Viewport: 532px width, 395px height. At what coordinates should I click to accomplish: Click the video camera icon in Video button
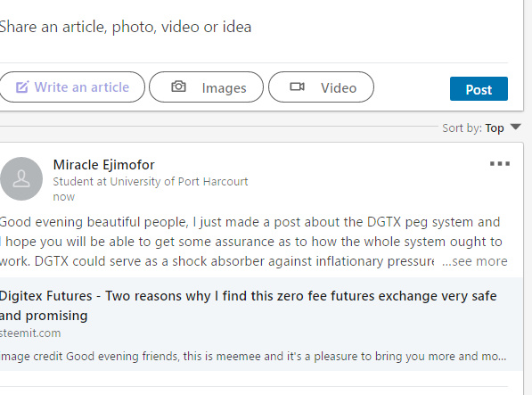pos(298,86)
